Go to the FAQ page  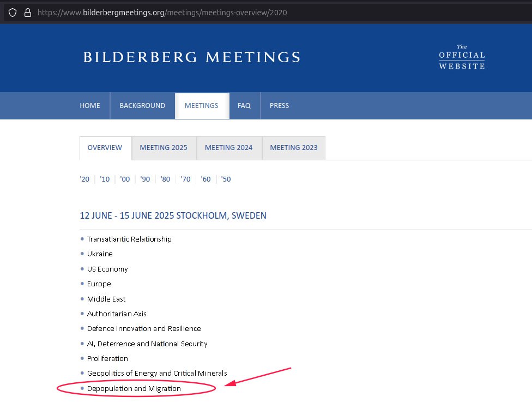click(244, 106)
